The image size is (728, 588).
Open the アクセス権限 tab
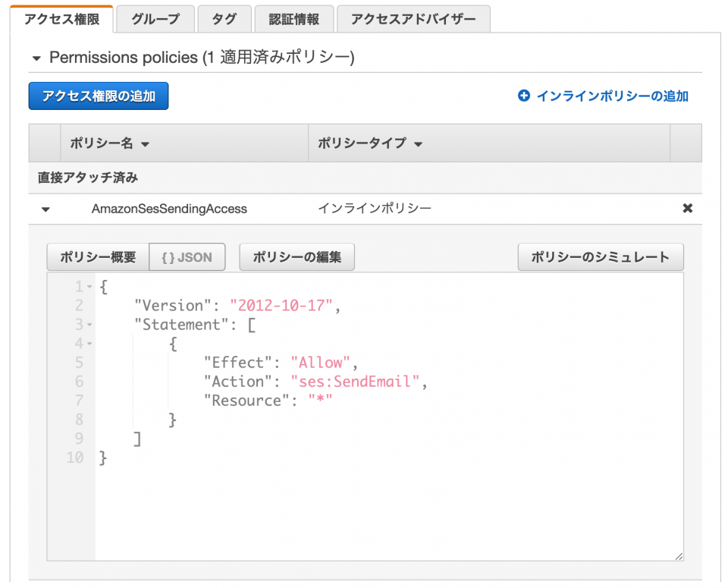(61, 19)
